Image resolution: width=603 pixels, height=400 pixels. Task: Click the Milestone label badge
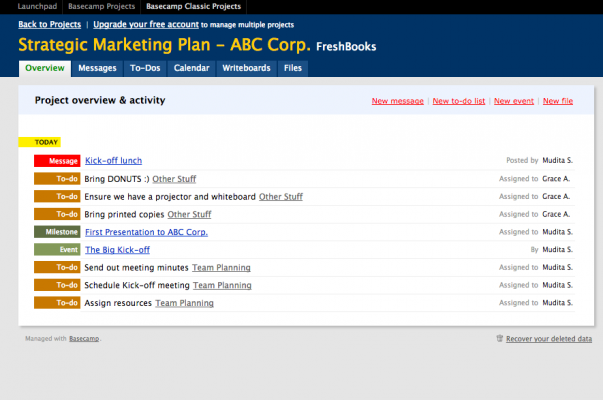[57, 232]
